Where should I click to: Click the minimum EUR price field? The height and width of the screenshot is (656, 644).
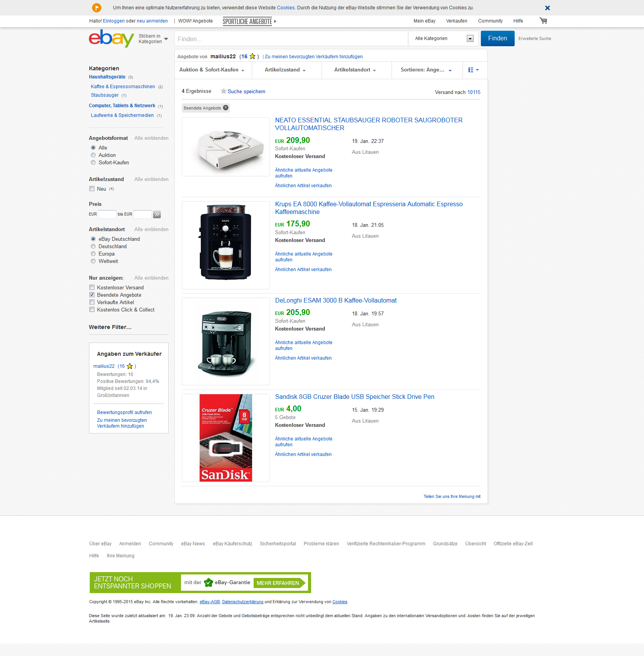pos(107,214)
